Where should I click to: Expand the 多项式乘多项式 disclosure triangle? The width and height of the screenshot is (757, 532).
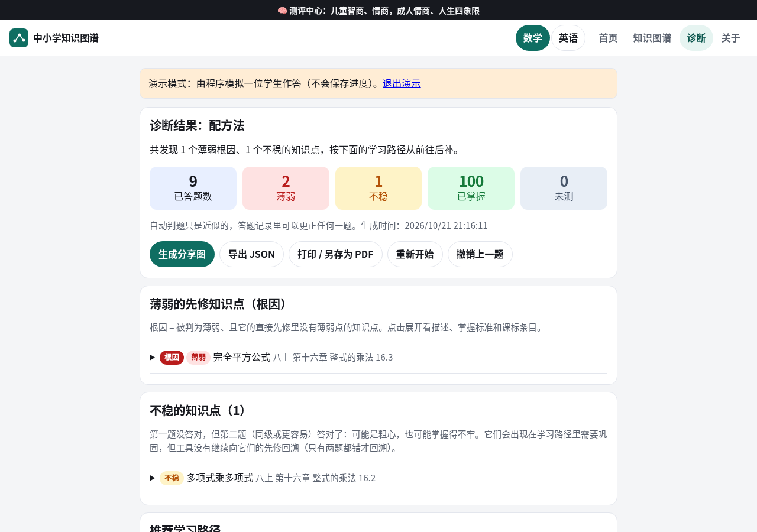[153, 478]
